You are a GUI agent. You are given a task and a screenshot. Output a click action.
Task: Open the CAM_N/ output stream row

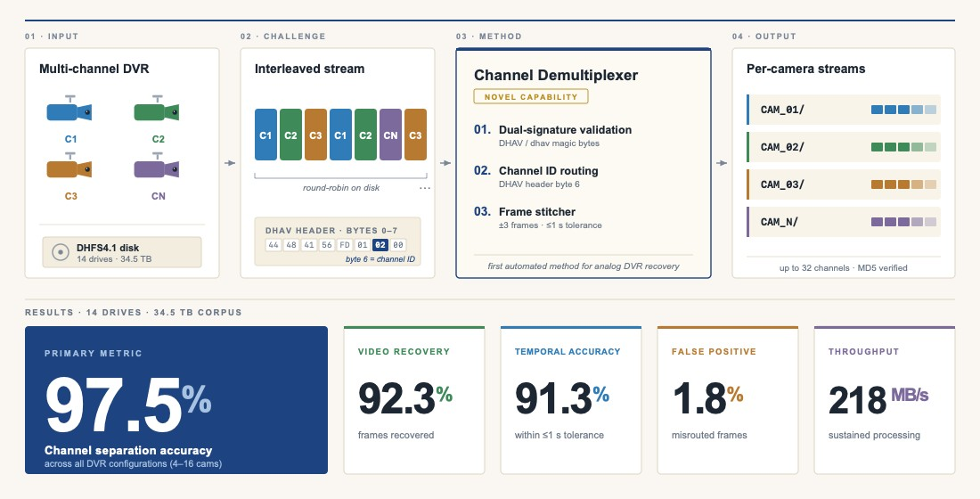click(x=844, y=222)
